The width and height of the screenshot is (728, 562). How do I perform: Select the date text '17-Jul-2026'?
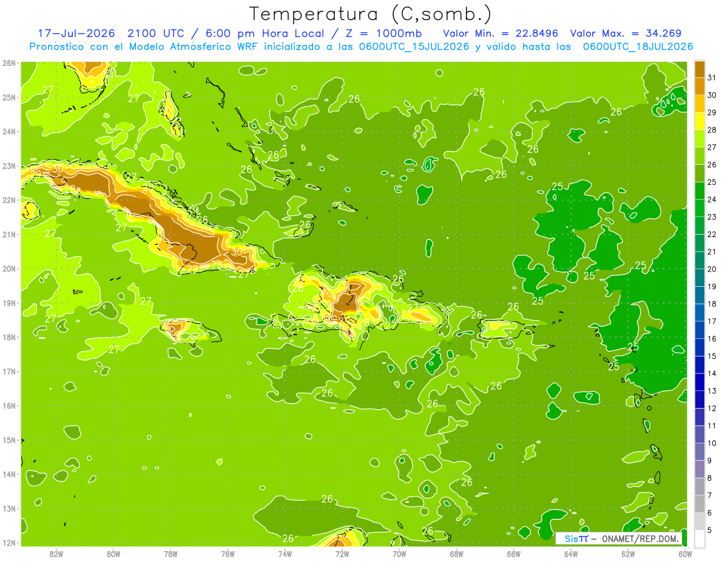[x=76, y=33]
